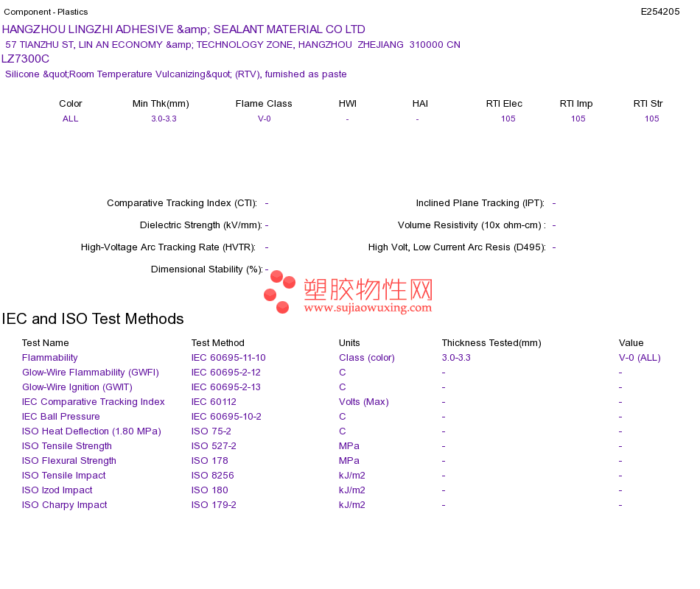Click the RTI Str value 105
Viewport: 700px width, 589px height.
[x=652, y=119]
